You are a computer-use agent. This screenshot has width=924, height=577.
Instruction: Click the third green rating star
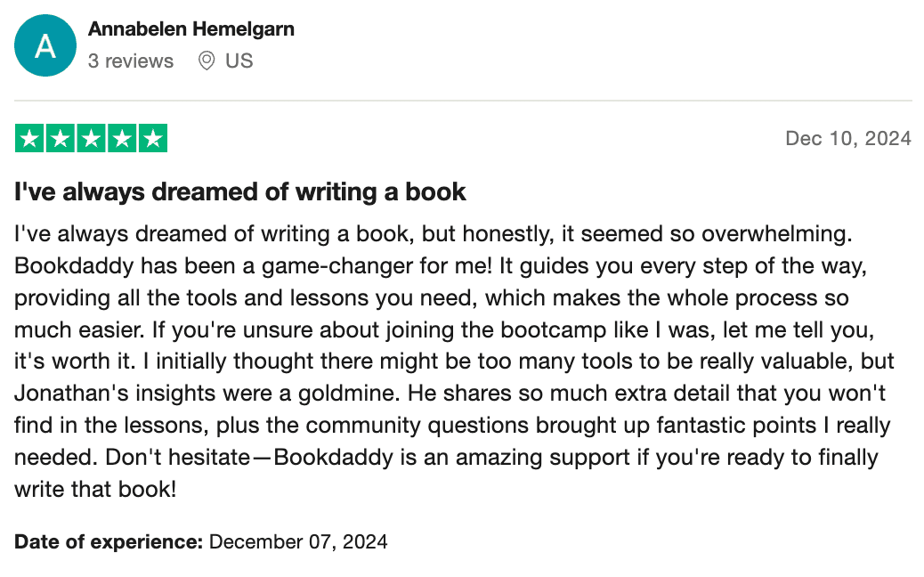click(92, 139)
